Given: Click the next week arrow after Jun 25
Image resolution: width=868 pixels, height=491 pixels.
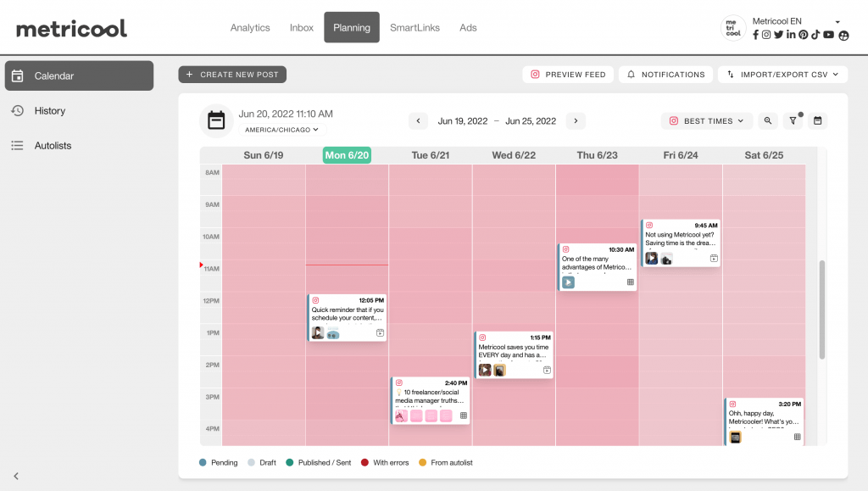Looking at the screenshot, I should [x=576, y=120].
